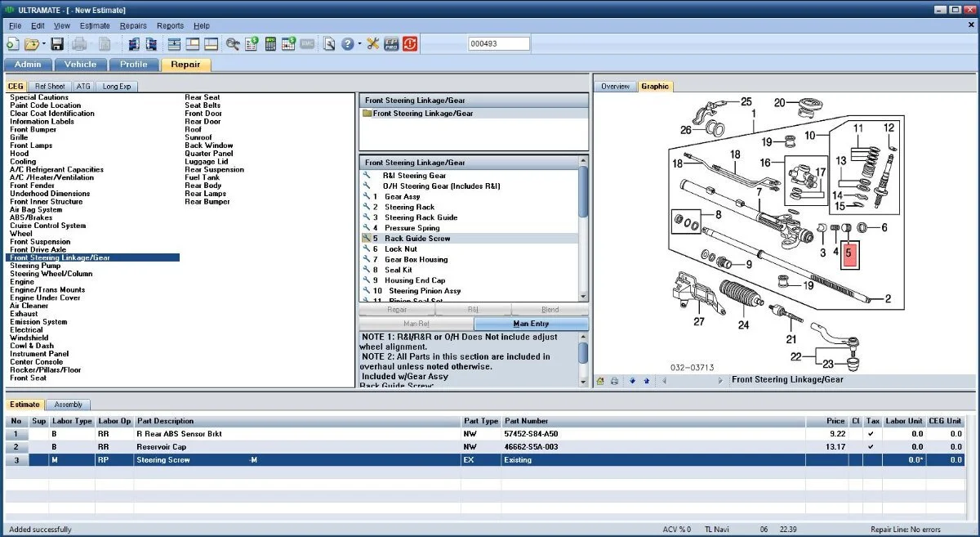The width and height of the screenshot is (980, 537).
Task: Click the estimate number field showing 000493
Action: [499, 44]
